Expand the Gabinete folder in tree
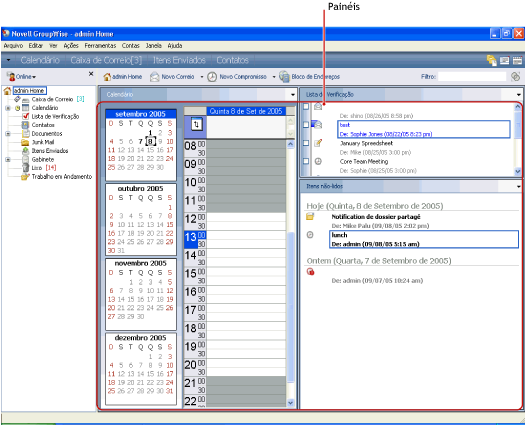Viewport: 525px width, 426px height. click(8, 159)
